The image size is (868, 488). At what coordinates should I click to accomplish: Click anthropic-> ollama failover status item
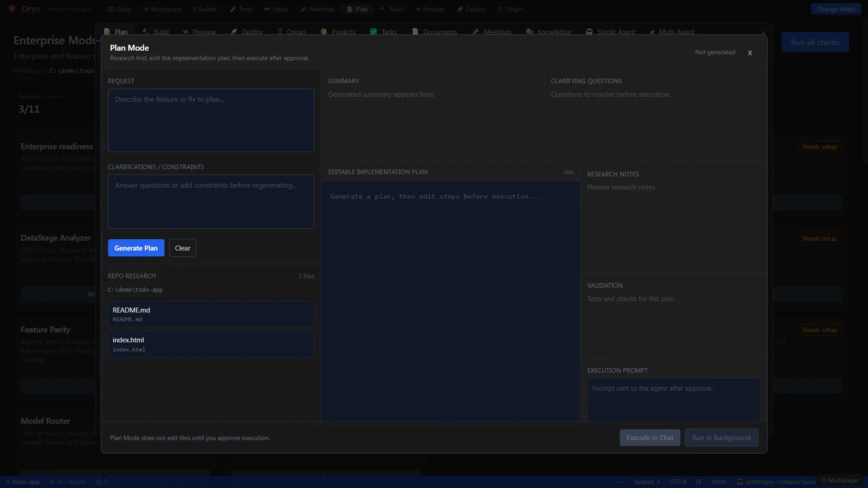click(776, 482)
